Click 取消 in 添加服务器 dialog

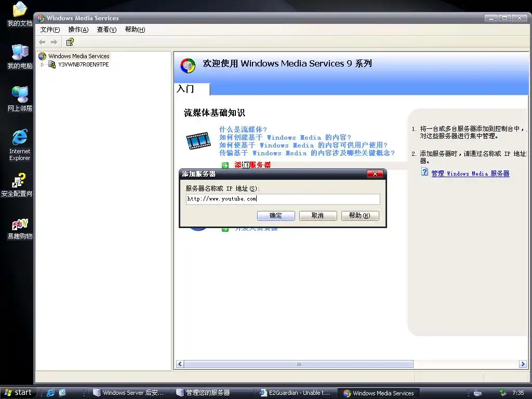[318, 216]
